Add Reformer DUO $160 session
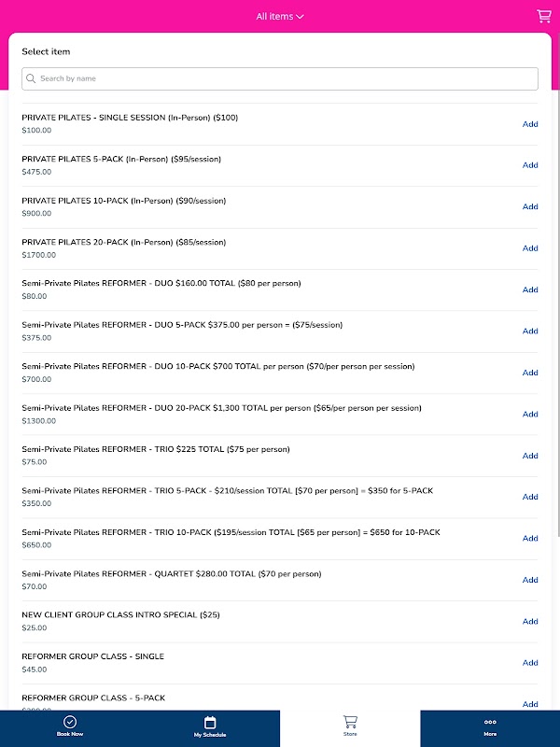This screenshot has width=560, height=747. coord(530,289)
